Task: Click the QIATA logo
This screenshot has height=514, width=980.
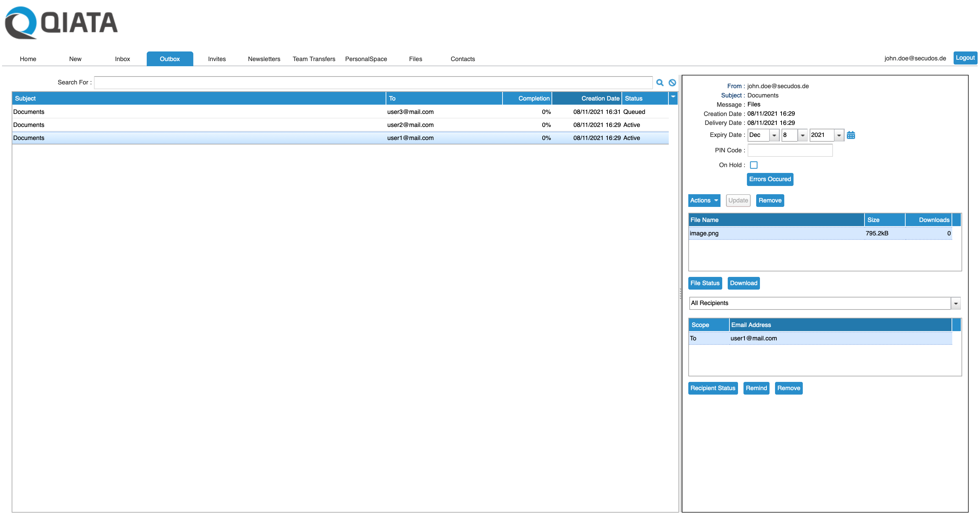Action: coord(61,23)
